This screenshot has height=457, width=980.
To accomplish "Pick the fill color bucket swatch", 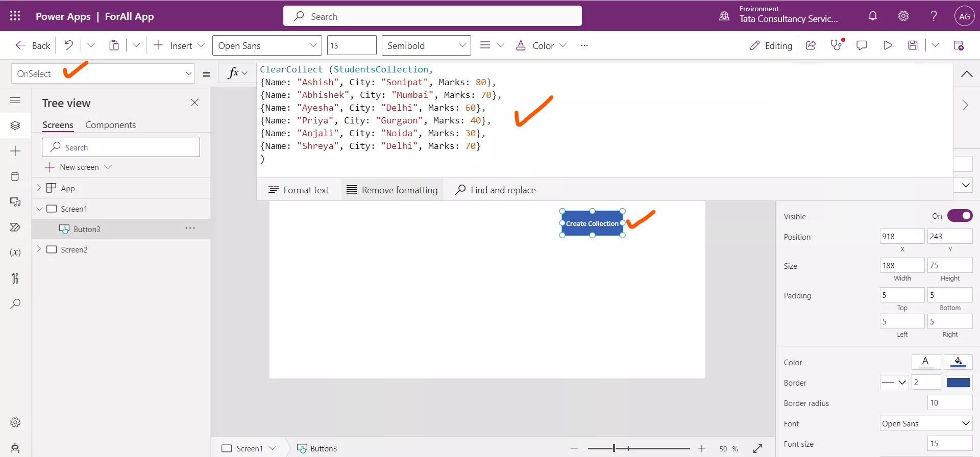I will click(x=958, y=362).
